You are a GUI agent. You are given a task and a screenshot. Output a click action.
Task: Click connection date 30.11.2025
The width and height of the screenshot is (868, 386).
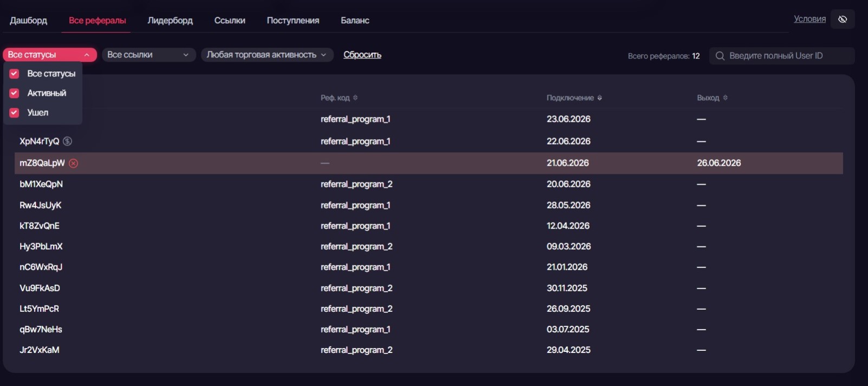(x=567, y=288)
